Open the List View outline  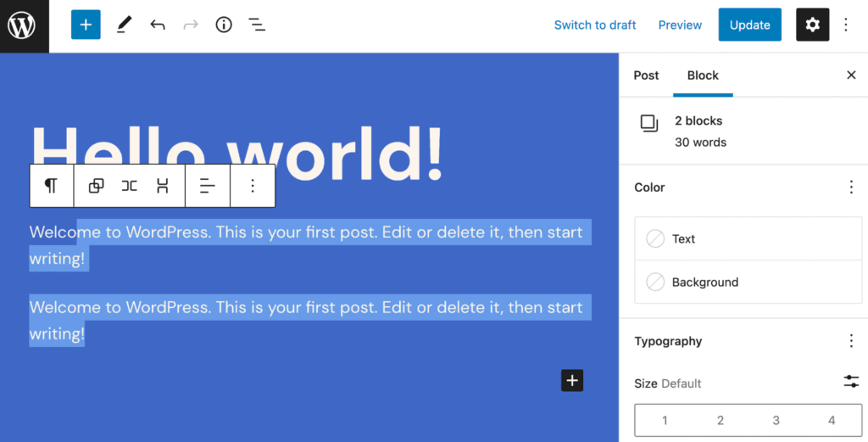tap(257, 25)
